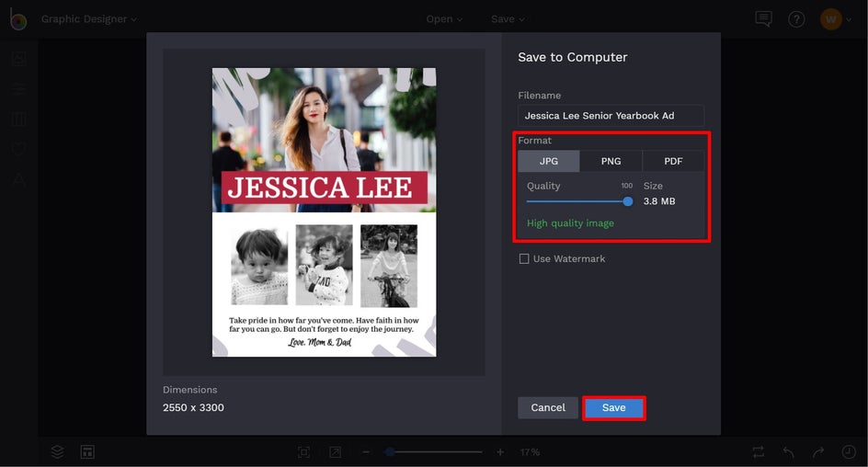This screenshot has height=467, width=868.
Task: Open the Image Manager sidebar icon
Action: point(18,59)
